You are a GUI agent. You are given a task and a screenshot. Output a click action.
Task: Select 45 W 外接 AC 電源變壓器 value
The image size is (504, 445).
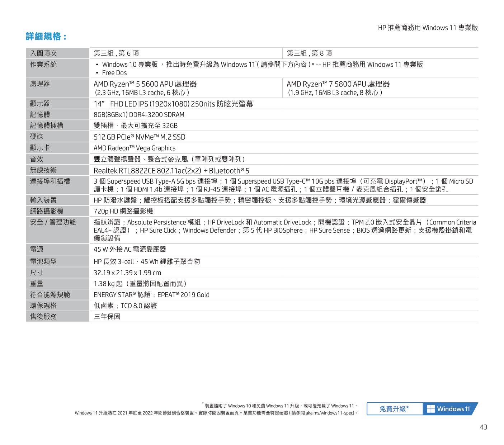point(130,250)
